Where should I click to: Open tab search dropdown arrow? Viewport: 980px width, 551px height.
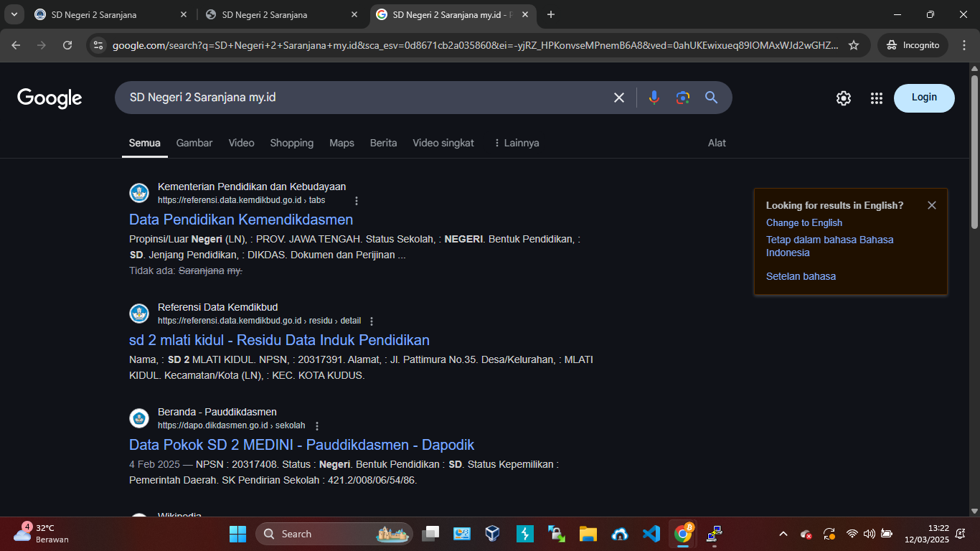[14, 14]
